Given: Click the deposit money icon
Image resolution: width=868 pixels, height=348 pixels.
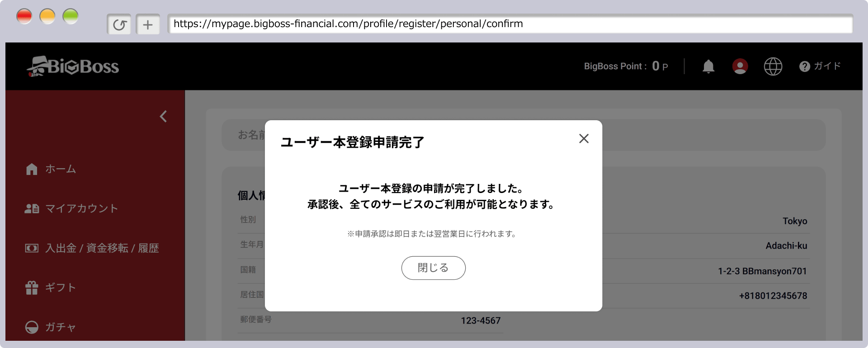Looking at the screenshot, I should point(32,248).
